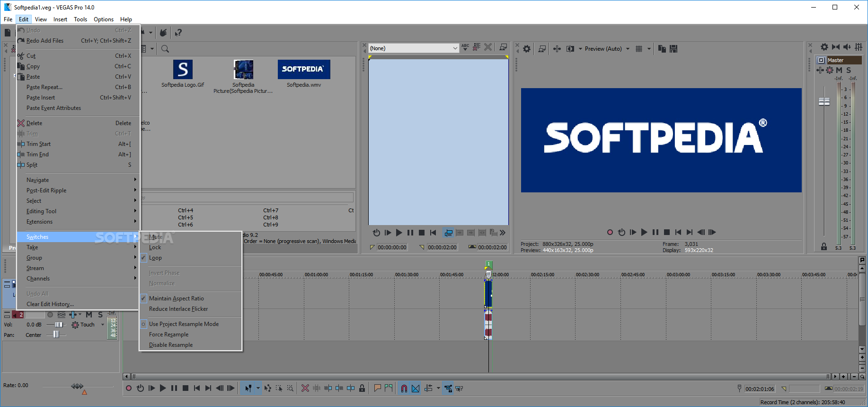Save preview snapshot to file icon
868x407 pixels.
tap(673, 48)
